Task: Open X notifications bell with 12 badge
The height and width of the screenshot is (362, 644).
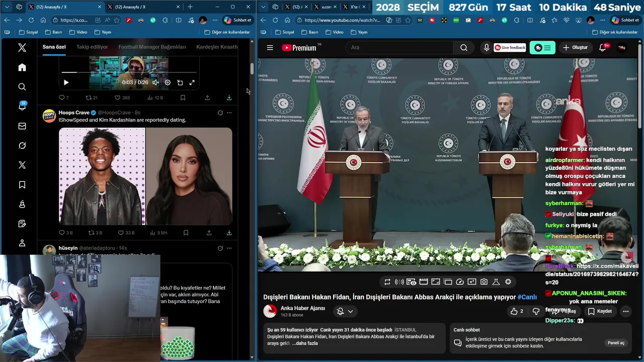Action: (22, 106)
